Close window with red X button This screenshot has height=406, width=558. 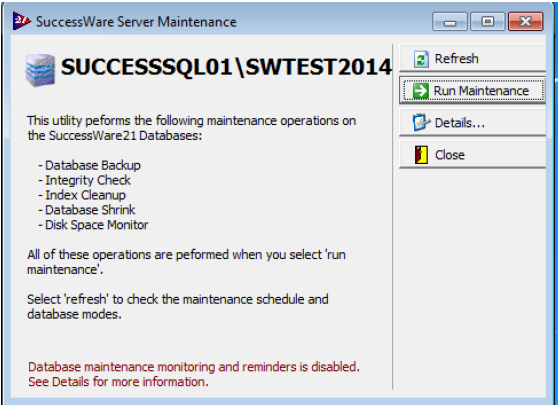pos(526,21)
